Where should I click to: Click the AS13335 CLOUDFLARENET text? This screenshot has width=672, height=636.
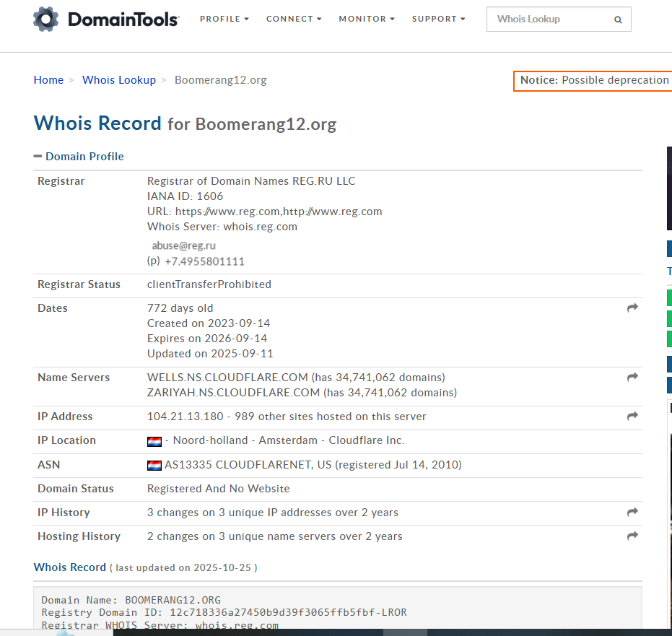pyautogui.click(x=238, y=465)
